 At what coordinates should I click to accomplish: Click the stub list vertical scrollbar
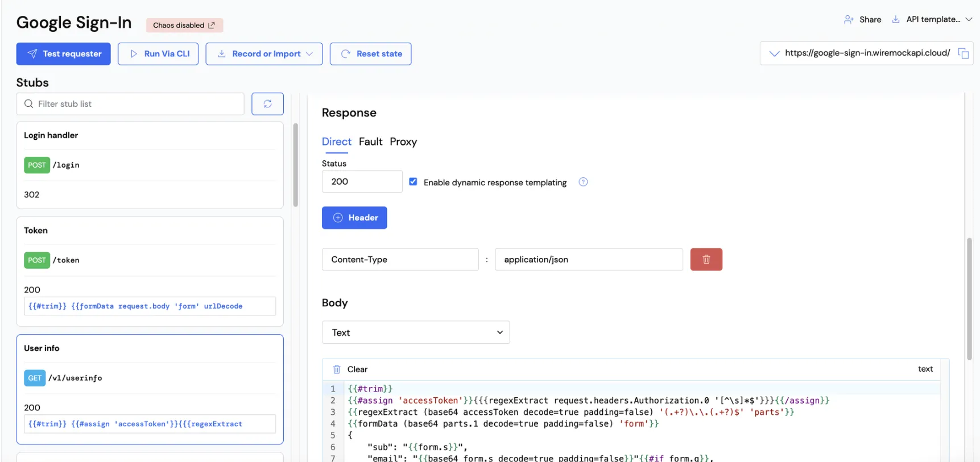click(x=295, y=165)
